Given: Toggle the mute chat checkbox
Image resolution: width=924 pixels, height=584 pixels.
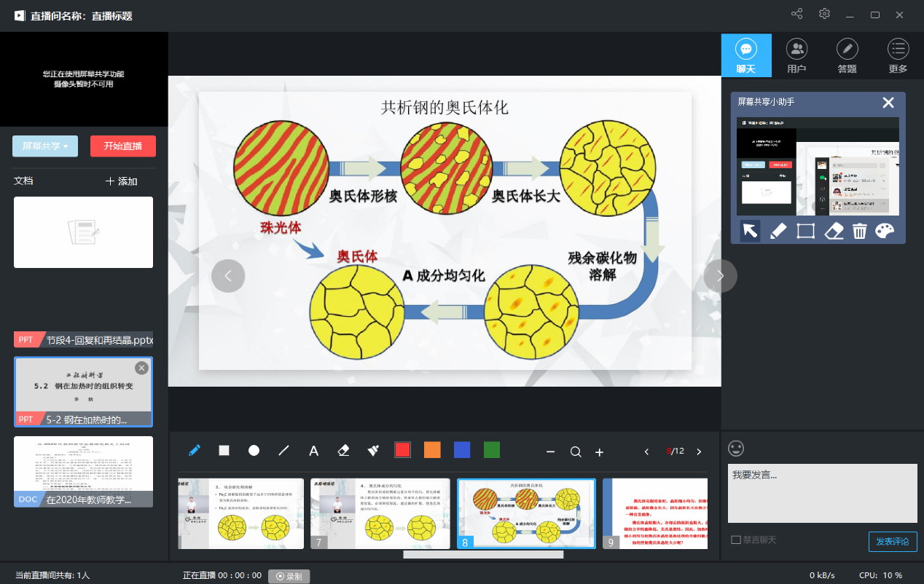Looking at the screenshot, I should [x=736, y=540].
